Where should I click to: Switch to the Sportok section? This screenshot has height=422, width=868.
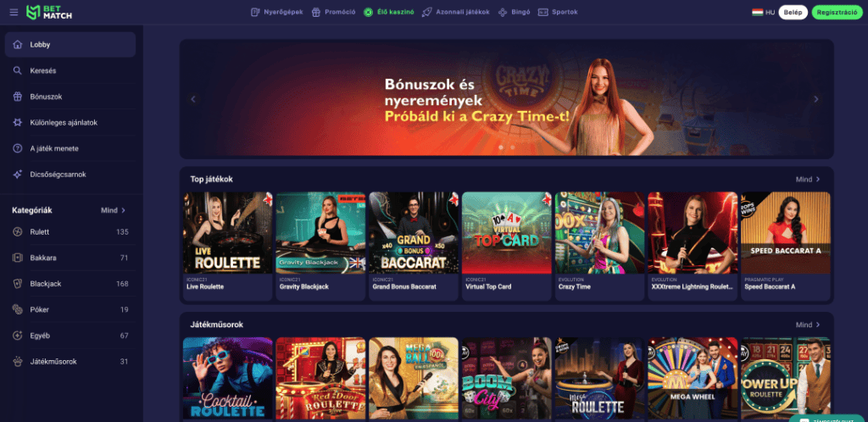coord(558,12)
